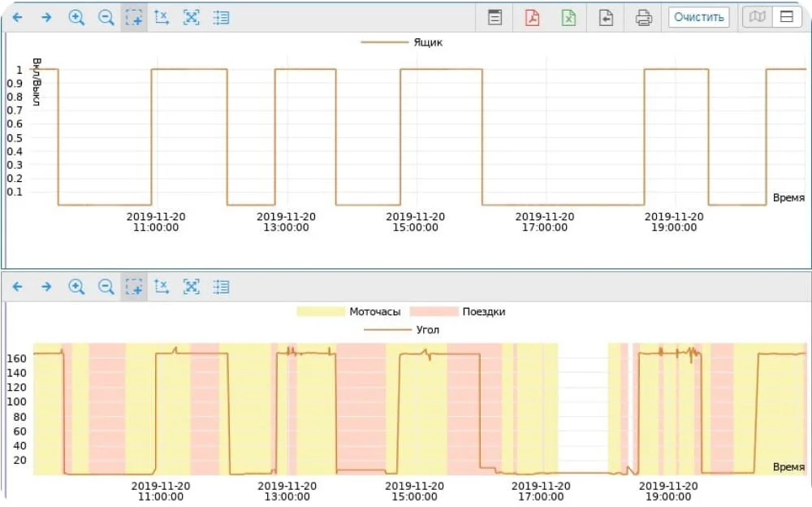Fit top chart to full extent
812x507 pixels.
(191, 17)
